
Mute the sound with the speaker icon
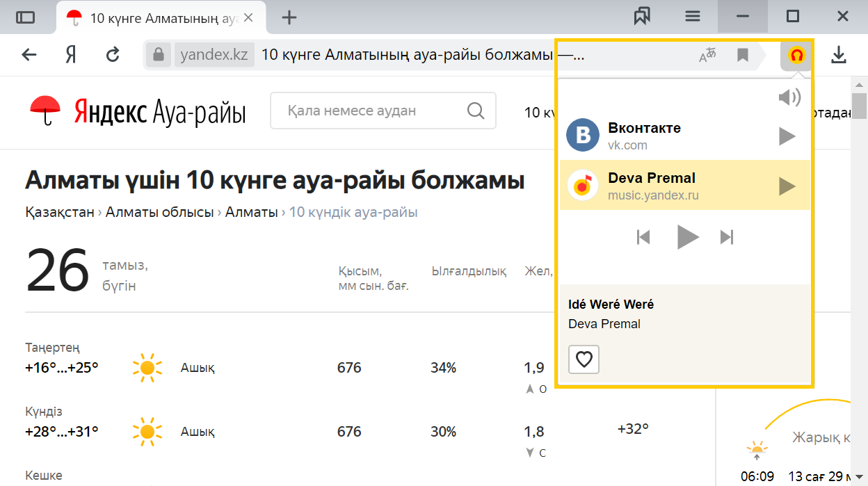789,97
